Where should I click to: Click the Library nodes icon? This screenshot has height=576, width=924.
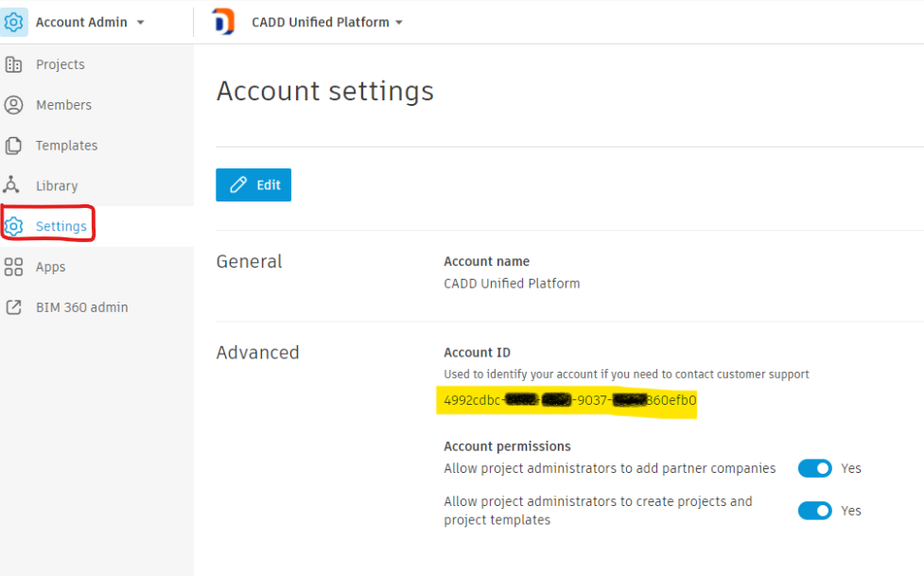[x=11, y=185]
